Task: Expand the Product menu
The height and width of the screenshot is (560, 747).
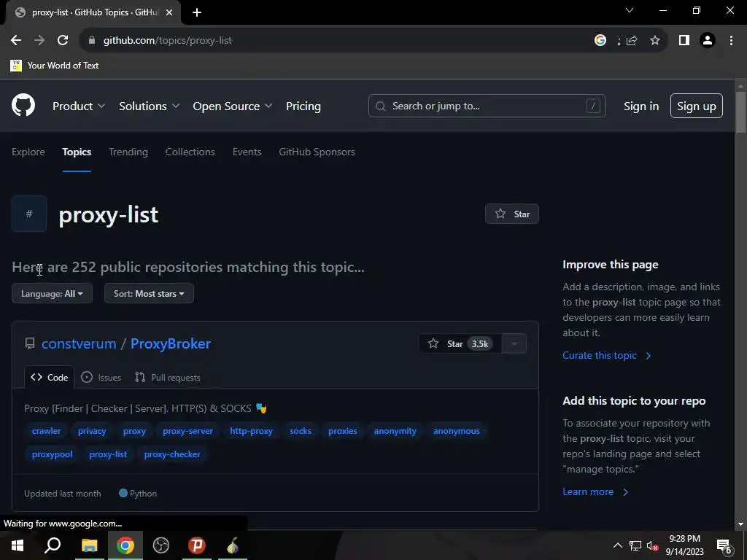Action: coord(79,106)
